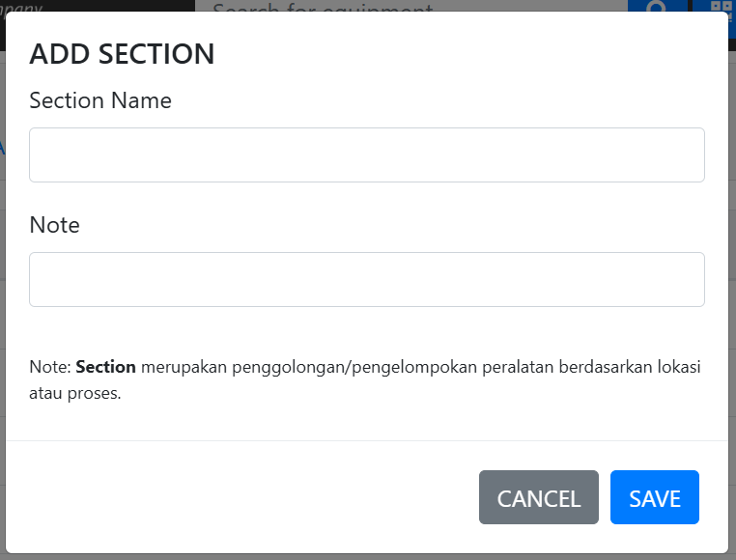Click the dimmed backdrop below the dialog
Viewport: 736px width, 560px height.
click(x=367, y=557)
